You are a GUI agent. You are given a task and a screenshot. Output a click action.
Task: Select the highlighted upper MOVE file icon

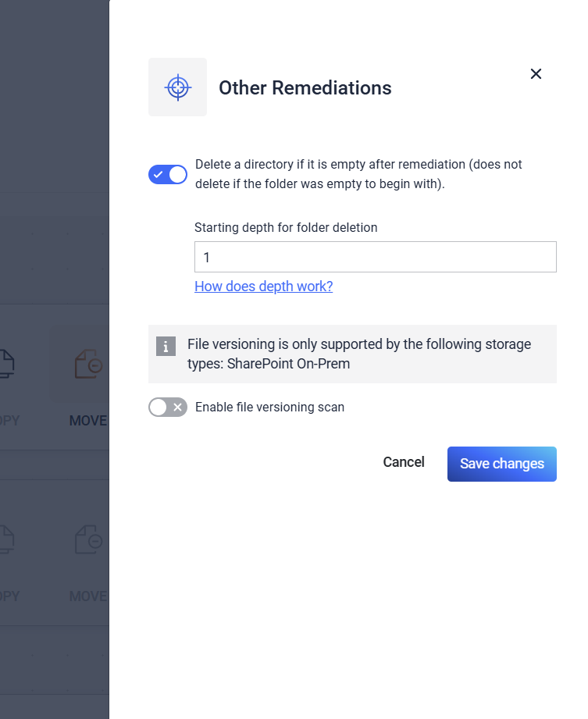[86, 365]
